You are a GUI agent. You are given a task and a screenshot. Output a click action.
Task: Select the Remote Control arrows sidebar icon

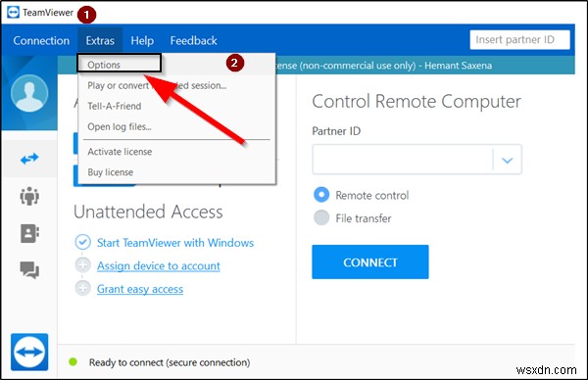point(29,159)
